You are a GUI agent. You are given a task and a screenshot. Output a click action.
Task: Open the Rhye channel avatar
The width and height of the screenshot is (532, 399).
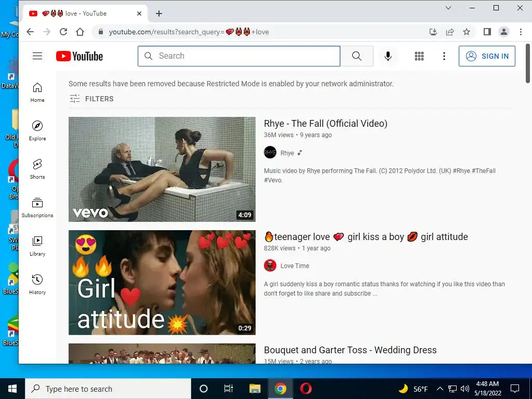coord(270,153)
